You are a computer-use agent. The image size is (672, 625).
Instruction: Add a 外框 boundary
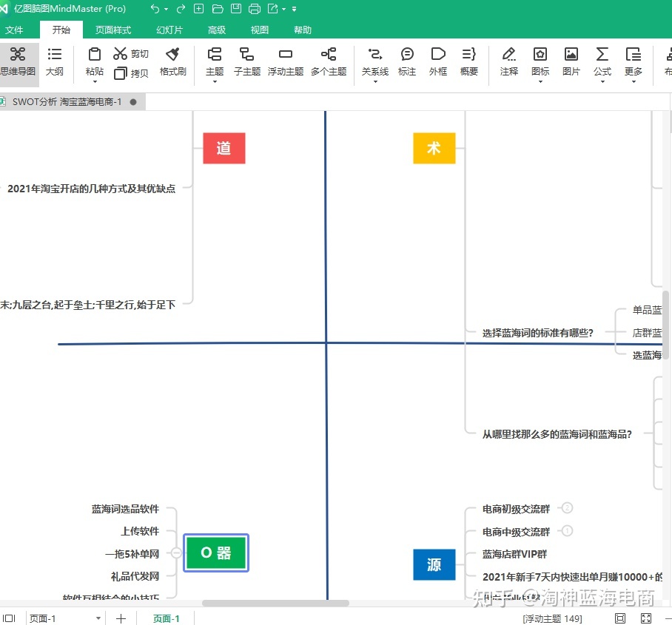point(438,61)
